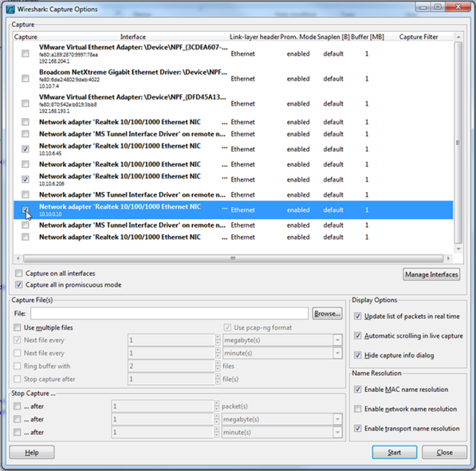Uncheck the Realtek adapter 10.10.6.206 capture box
476x471 pixels.
pos(26,179)
